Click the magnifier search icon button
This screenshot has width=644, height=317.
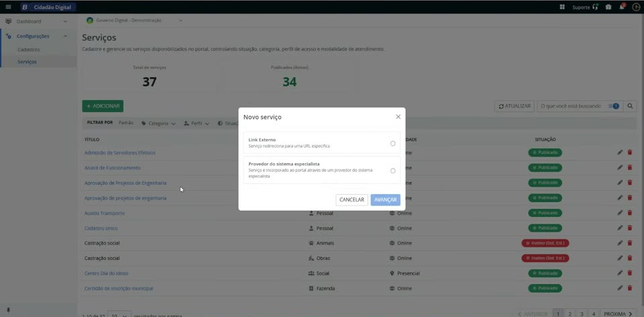(630, 106)
